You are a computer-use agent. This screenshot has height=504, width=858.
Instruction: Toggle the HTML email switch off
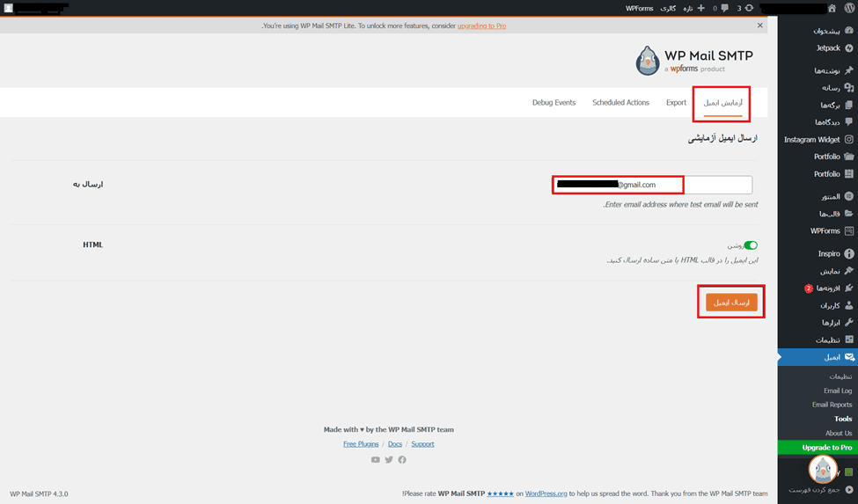coord(751,245)
